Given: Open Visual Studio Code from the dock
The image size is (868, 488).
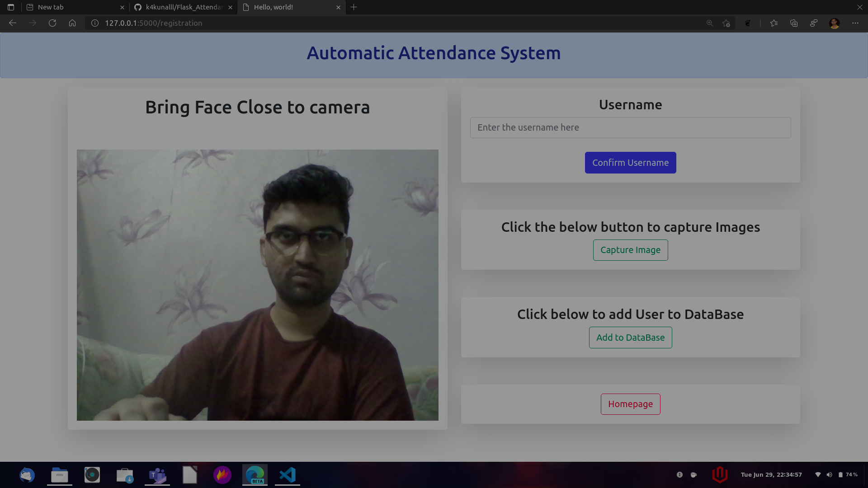Looking at the screenshot, I should (x=287, y=475).
